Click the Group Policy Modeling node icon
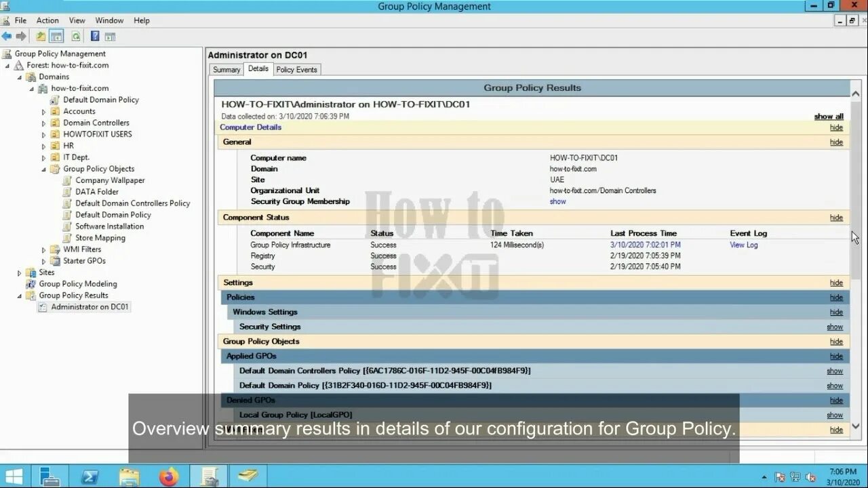Viewport: 868px width, 488px height. (x=31, y=284)
